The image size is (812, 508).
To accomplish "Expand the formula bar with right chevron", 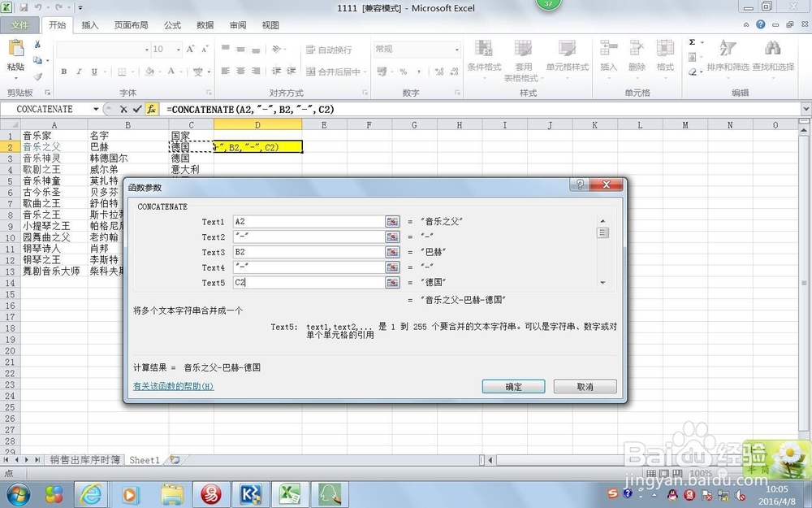I will pos(806,110).
